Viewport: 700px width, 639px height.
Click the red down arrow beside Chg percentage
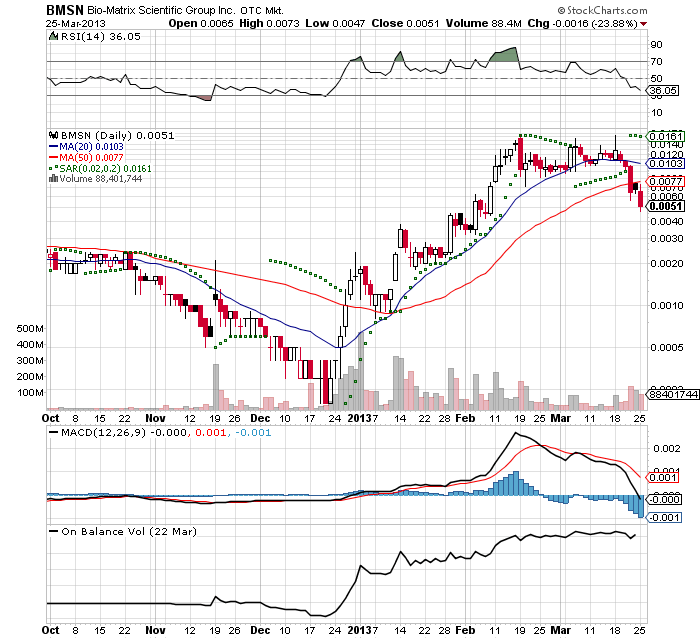point(643,24)
